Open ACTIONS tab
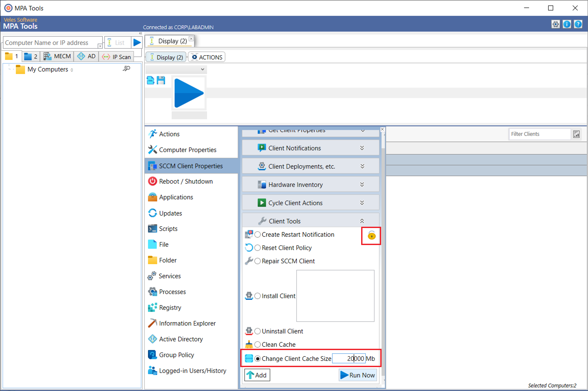The height and width of the screenshot is (391, 588). (x=207, y=57)
